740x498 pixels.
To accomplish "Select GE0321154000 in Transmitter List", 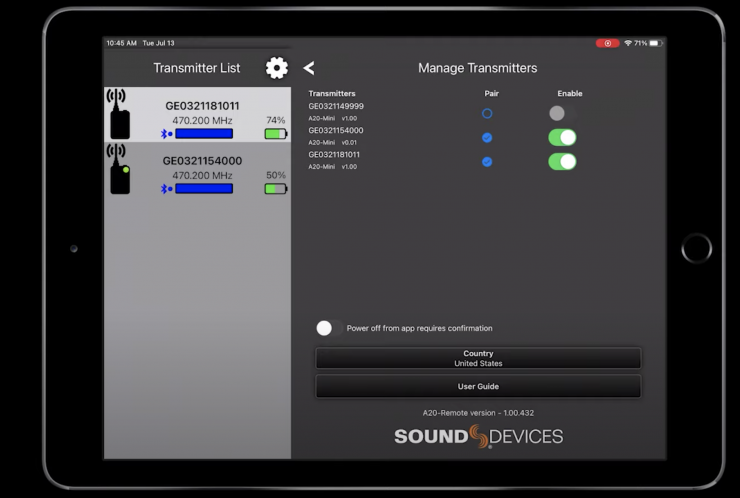I will (x=202, y=161).
